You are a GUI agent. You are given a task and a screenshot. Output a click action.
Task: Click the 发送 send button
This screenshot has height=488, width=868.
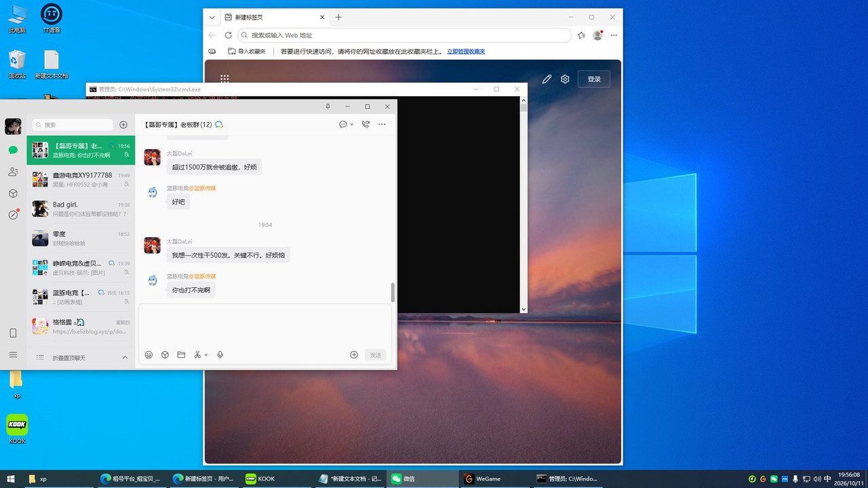pyautogui.click(x=376, y=355)
